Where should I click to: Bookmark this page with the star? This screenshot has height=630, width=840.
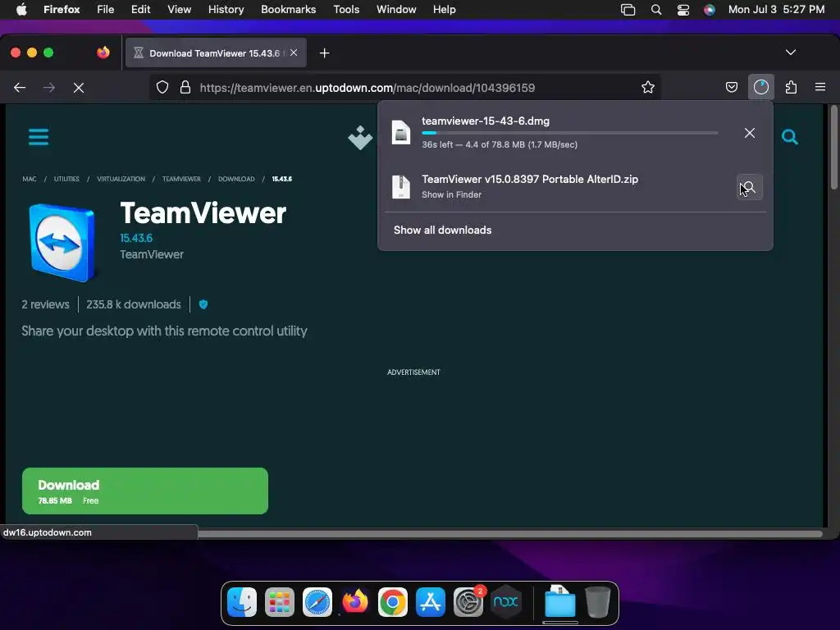point(648,87)
